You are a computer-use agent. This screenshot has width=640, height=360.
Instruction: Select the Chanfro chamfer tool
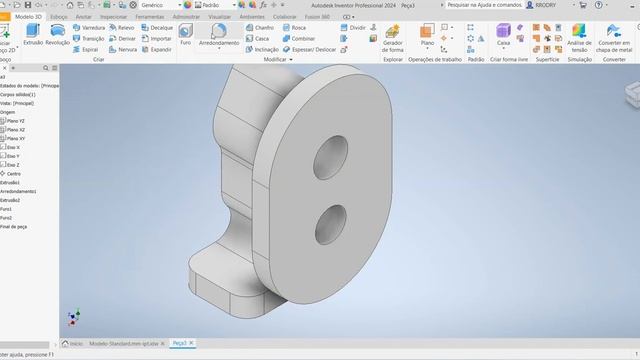click(x=260, y=28)
